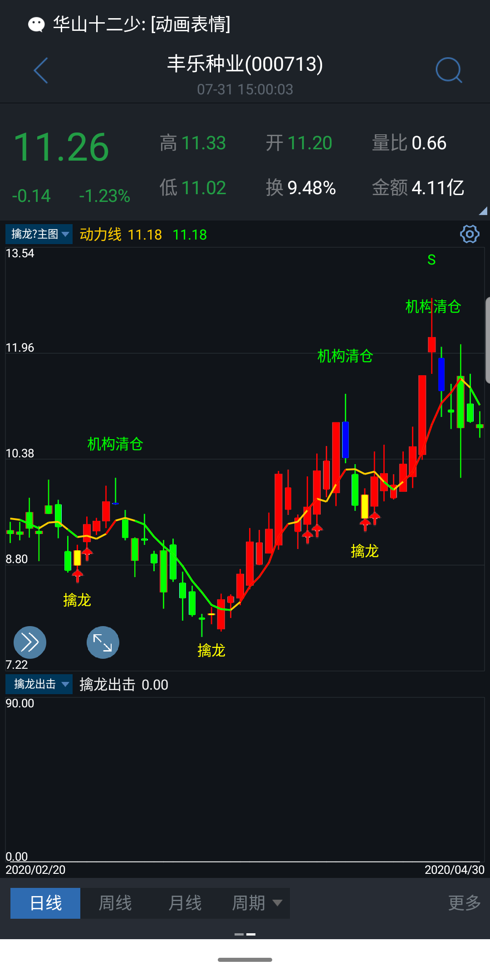Open chart settings gear icon
Image resolution: width=490 pixels, height=980 pixels.
[469, 234]
